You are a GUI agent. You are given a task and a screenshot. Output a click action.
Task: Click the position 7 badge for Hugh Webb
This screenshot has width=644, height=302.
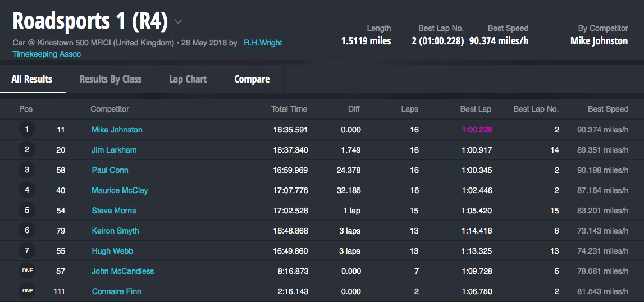(26, 251)
